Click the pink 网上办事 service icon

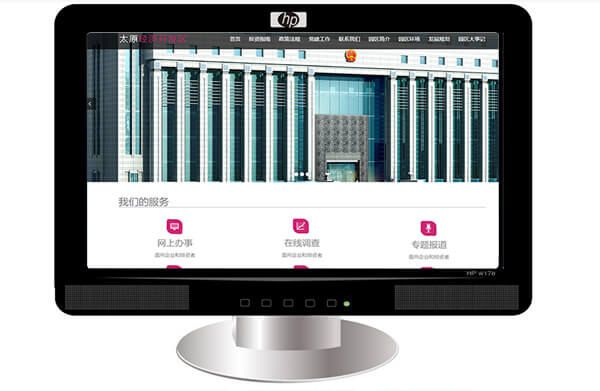point(174,226)
